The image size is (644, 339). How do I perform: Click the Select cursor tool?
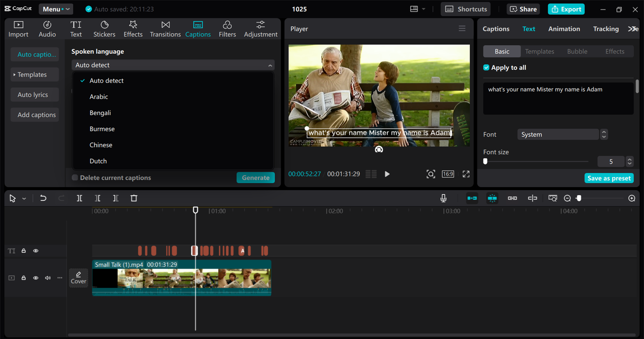(13, 198)
